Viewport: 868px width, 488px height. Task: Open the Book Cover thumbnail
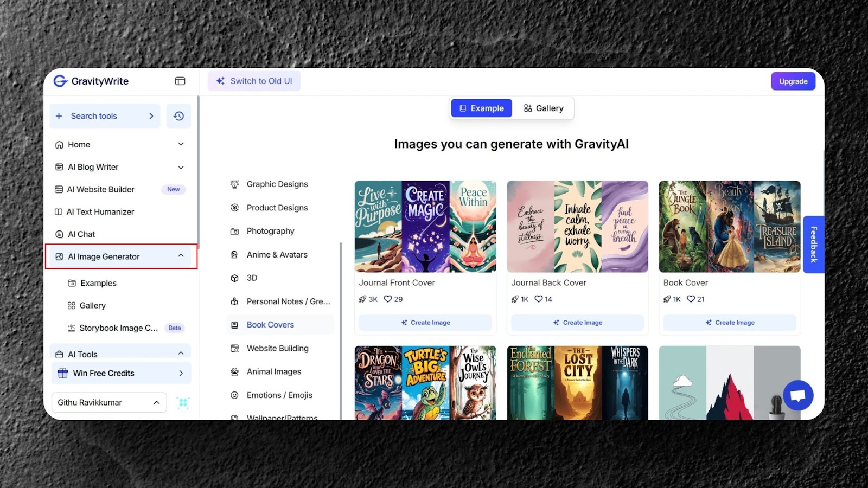pyautogui.click(x=730, y=227)
